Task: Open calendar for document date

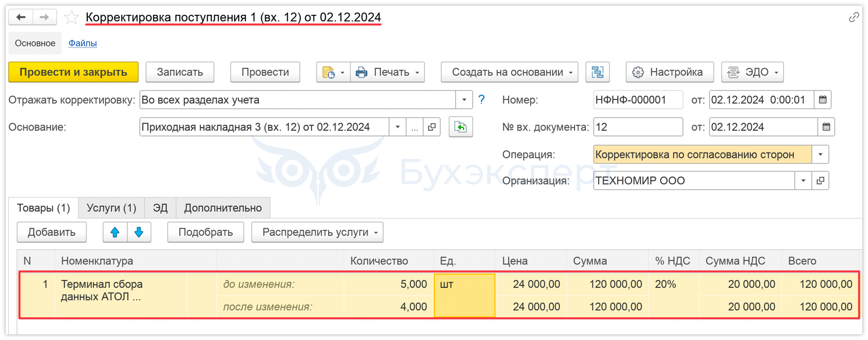Action: pos(823,100)
